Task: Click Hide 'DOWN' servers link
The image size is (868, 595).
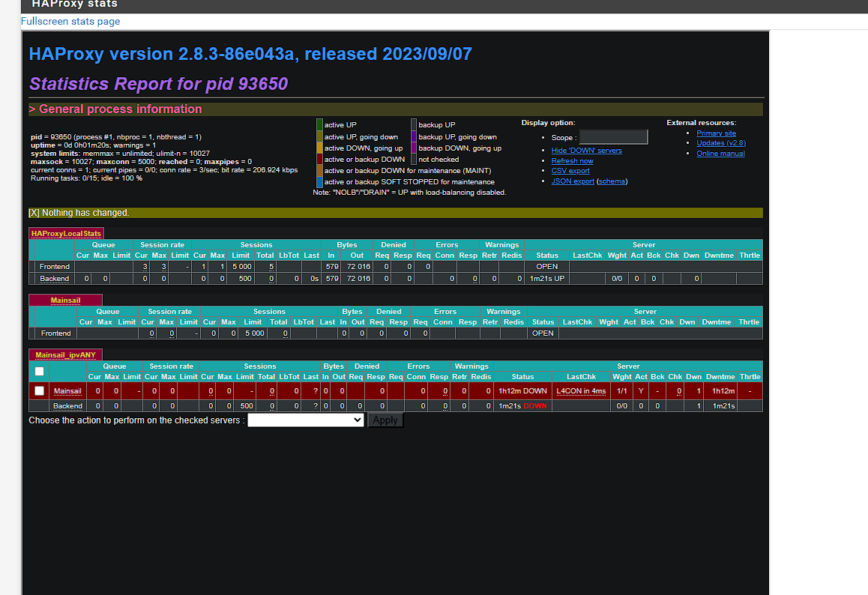Action: coord(586,151)
